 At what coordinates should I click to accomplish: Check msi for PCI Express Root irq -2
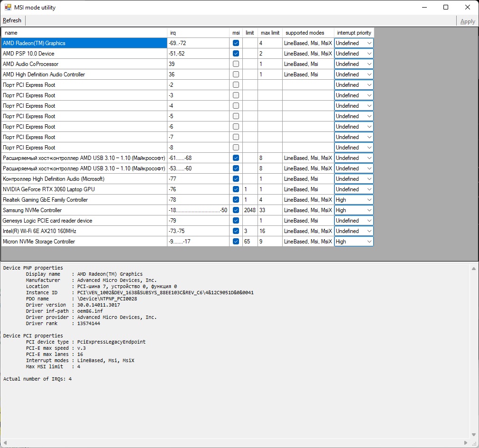coord(236,84)
